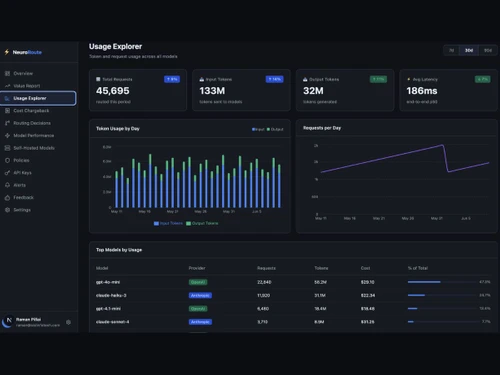Click the Avg Latency bolt icon
The image size is (500, 375).
[409, 79]
